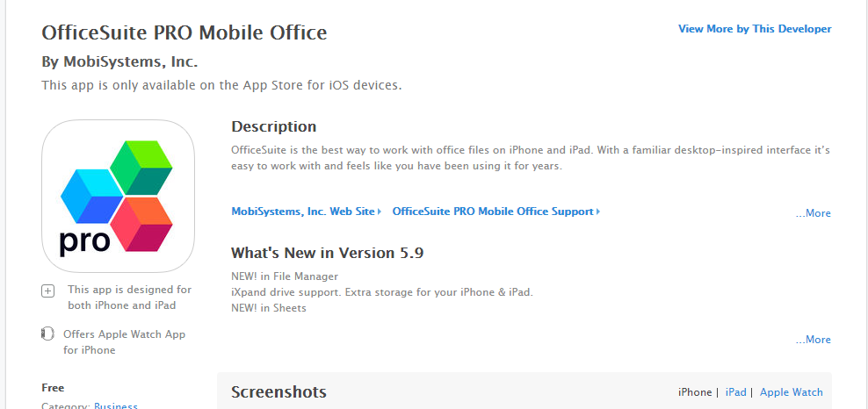Click the arrow after MobiSystems Web Site

click(380, 212)
